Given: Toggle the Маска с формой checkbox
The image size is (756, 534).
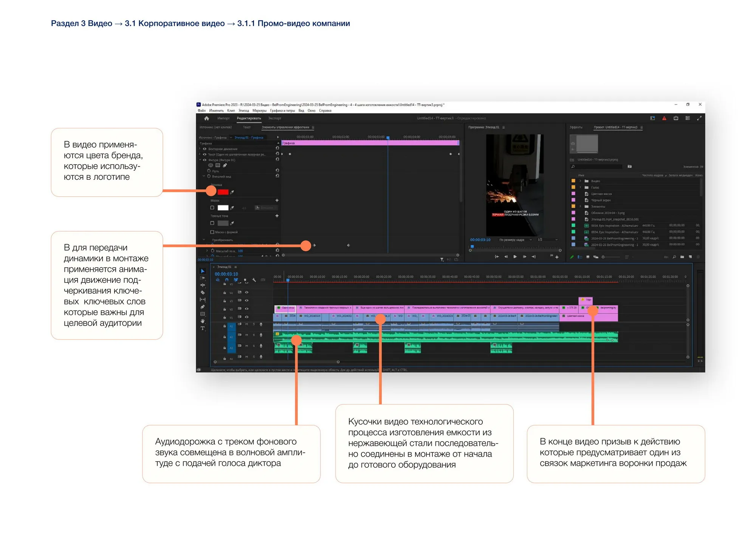Looking at the screenshot, I should [x=212, y=232].
